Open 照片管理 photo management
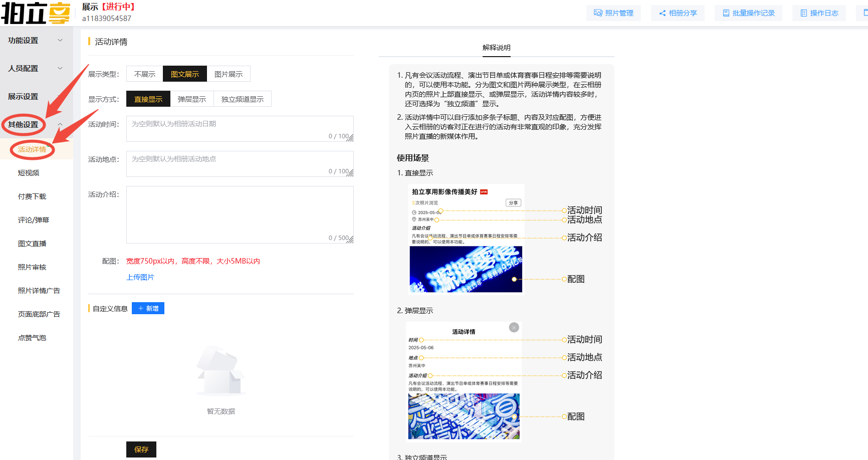This screenshot has height=460, width=868. (x=613, y=13)
